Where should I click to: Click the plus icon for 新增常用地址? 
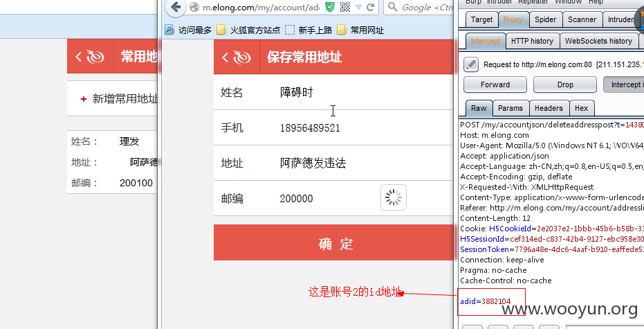pyautogui.click(x=84, y=98)
